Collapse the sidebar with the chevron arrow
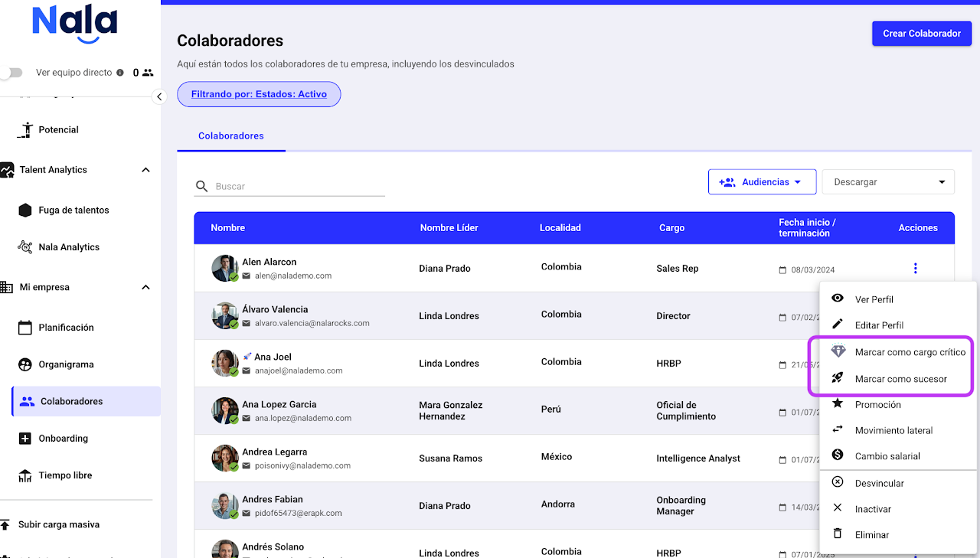Image resolution: width=980 pixels, height=558 pixels. coord(159,96)
